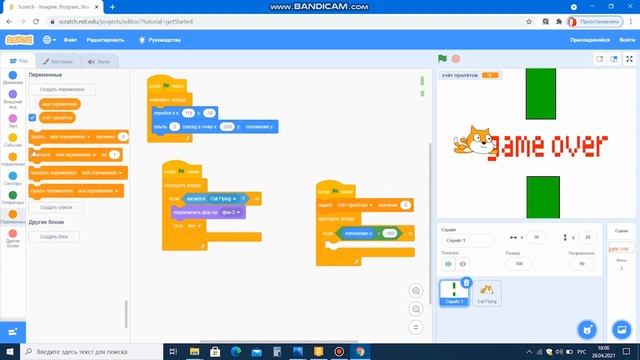Viewport: 640px width, 360px height.
Task: Click Создать блок button
Action: (54, 237)
